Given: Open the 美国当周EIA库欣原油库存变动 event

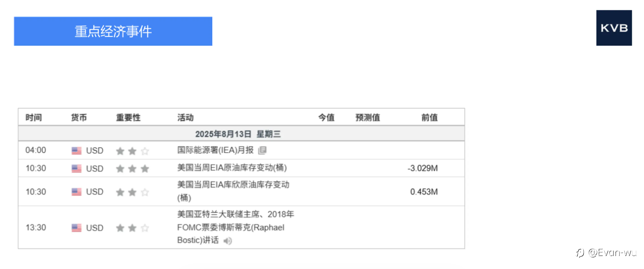Looking at the screenshot, I should click(233, 191).
